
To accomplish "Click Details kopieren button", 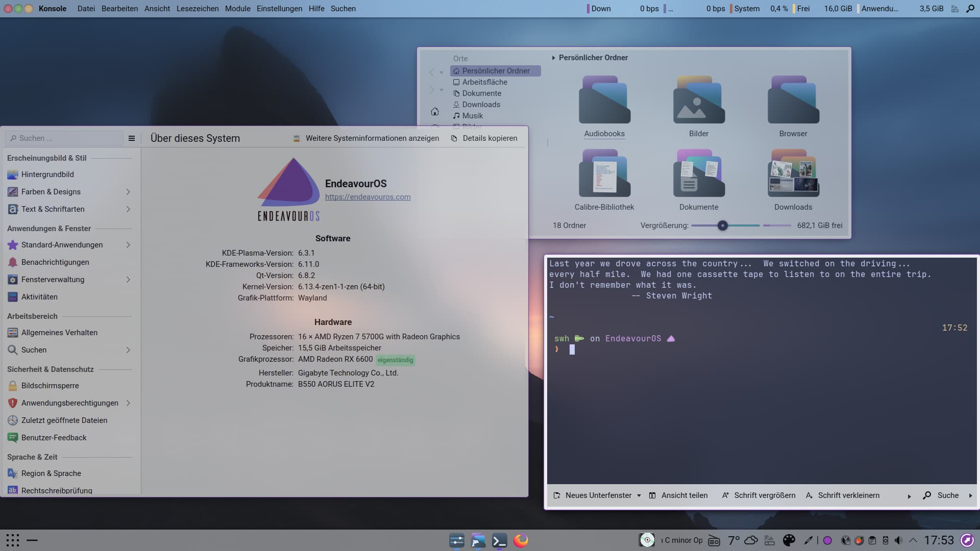I will (x=484, y=138).
